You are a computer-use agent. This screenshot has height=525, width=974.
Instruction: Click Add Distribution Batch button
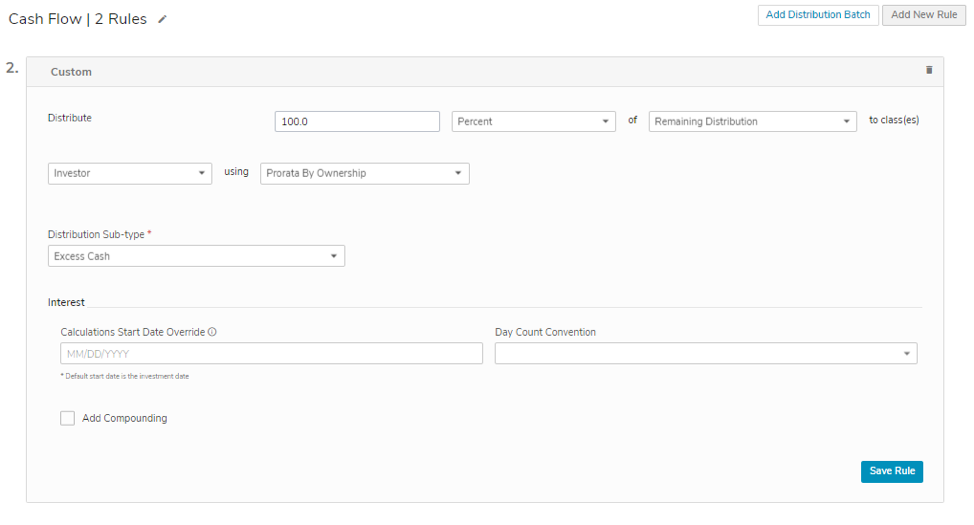(818, 15)
